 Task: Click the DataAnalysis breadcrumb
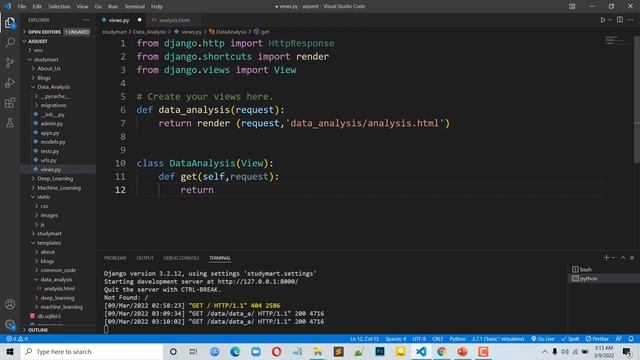point(228,32)
